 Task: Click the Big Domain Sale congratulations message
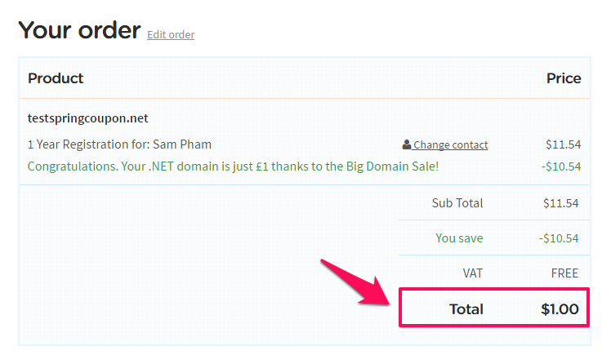233,166
